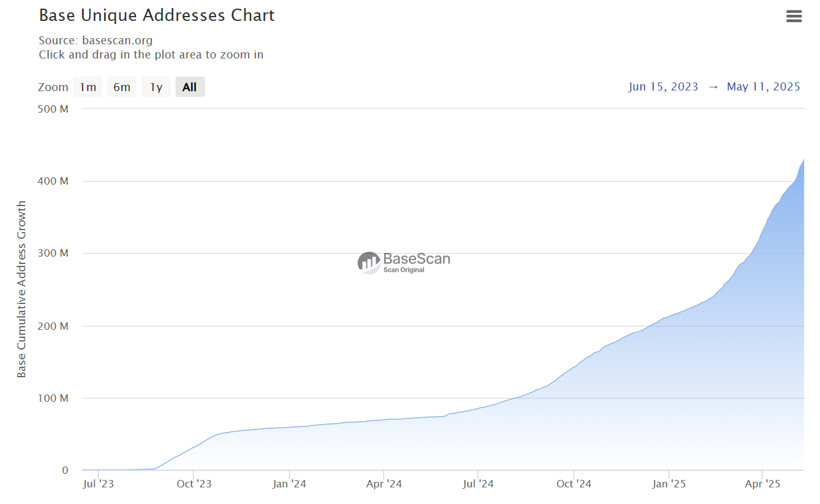Edit the Jun 15, 2023 start date
The image size is (820, 504).
(x=663, y=87)
